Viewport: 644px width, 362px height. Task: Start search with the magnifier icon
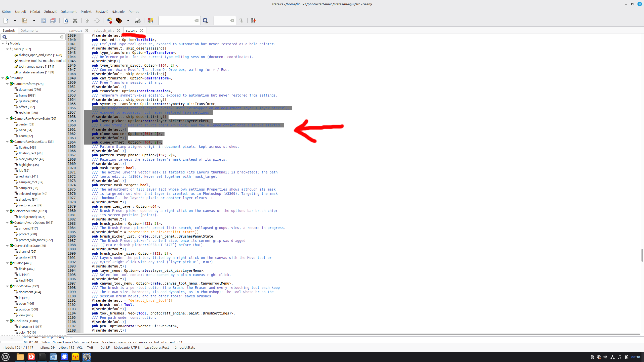click(206, 21)
